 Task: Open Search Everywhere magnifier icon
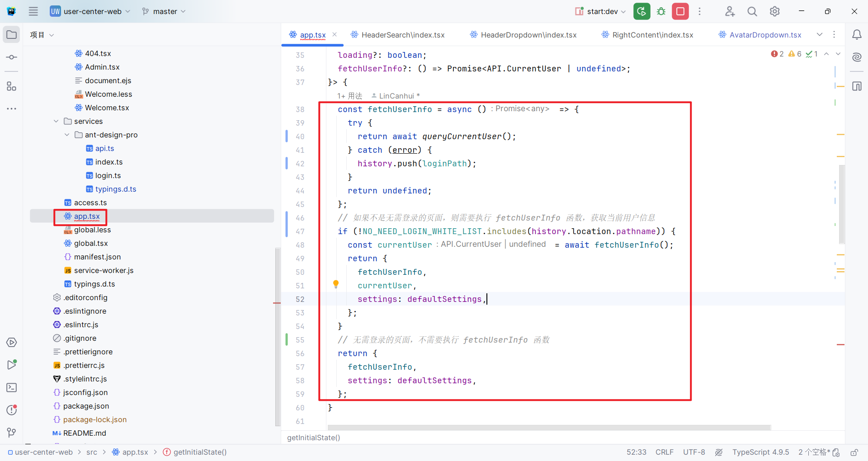pos(752,11)
